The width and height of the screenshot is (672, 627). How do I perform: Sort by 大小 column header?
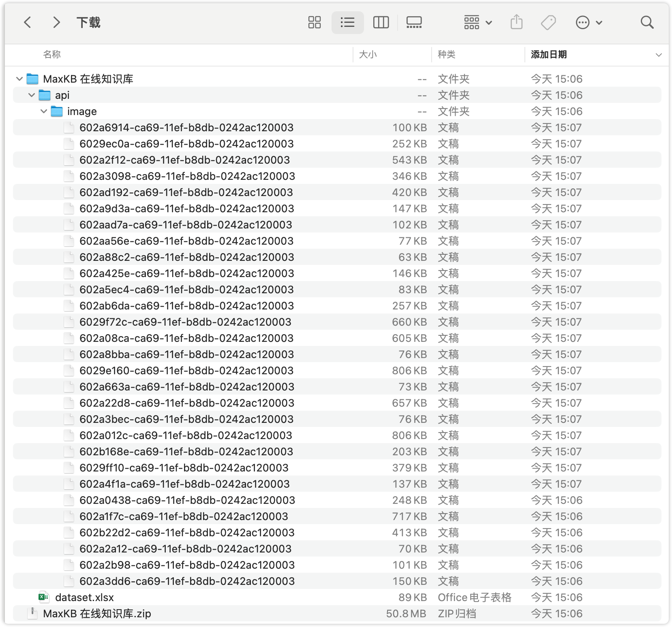click(x=368, y=55)
